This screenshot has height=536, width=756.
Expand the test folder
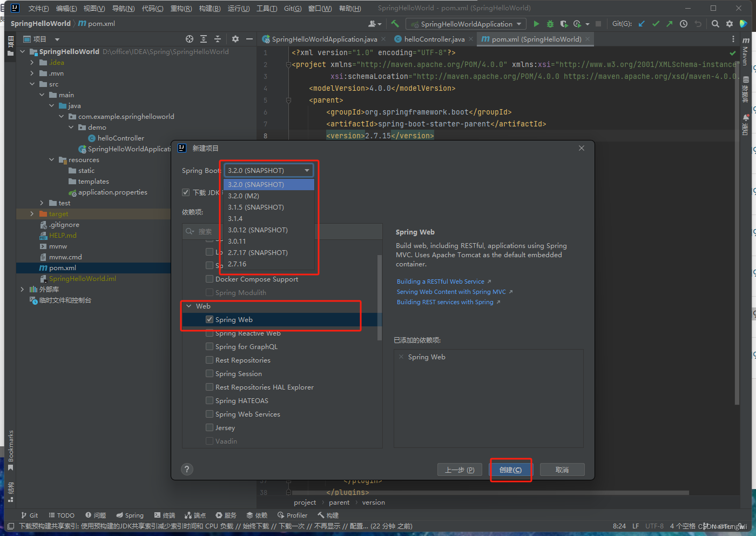click(42, 203)
